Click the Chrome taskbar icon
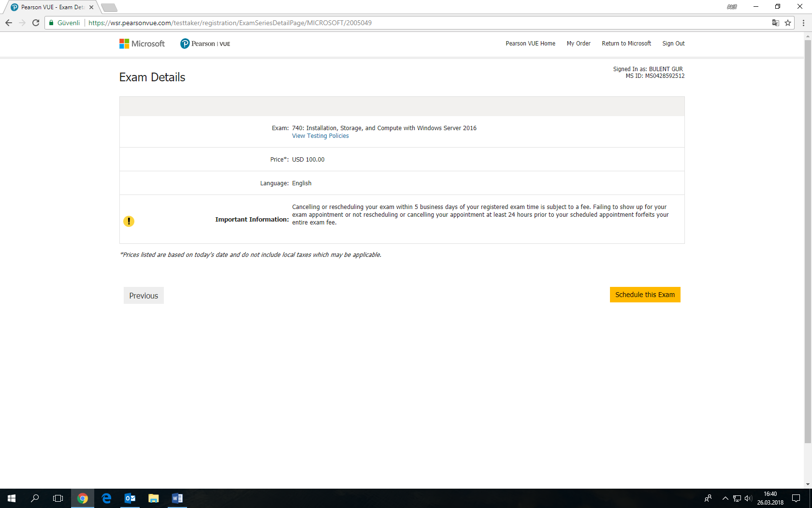This screenshot has width=812, height=508. 83,498
